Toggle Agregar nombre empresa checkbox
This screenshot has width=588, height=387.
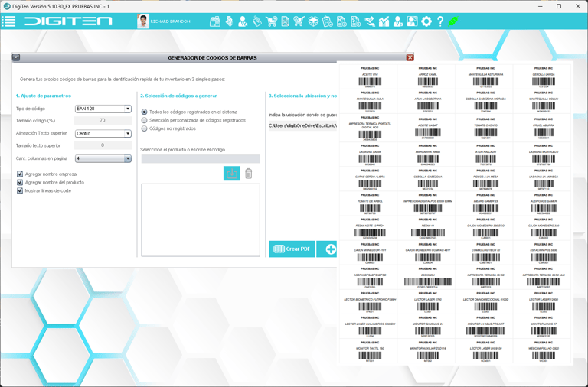[x=20, y=174]
